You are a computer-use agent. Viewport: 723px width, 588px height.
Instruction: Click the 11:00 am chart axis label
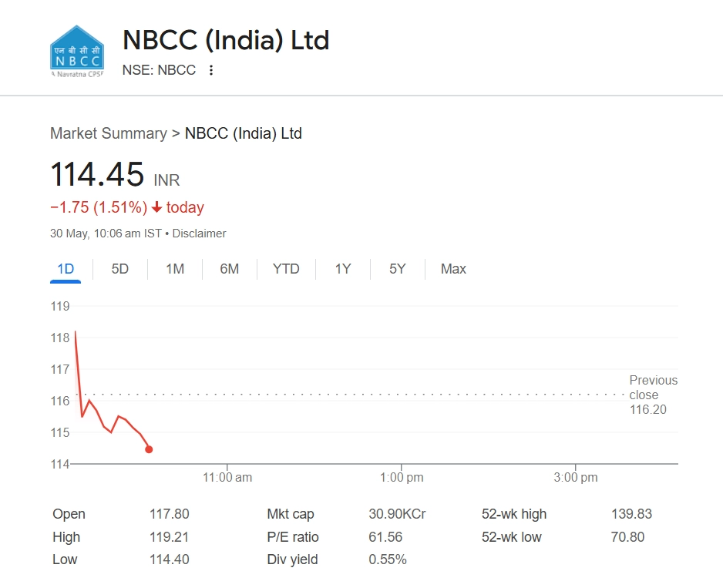[x=227, y=478]
